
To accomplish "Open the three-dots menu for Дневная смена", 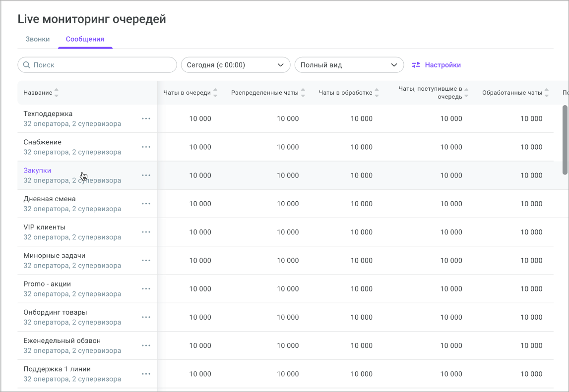I will [x=146, y=204].
